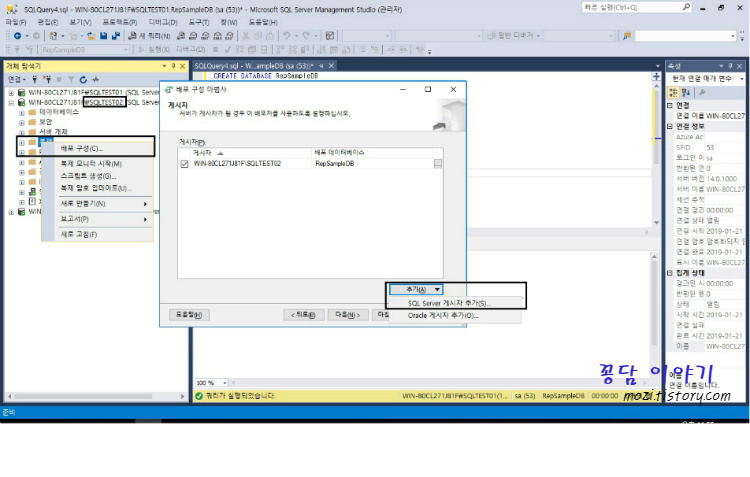Click the pin icon on Object Explorer panel
This screenshot has height=477, width=750.
coord(173,66)
